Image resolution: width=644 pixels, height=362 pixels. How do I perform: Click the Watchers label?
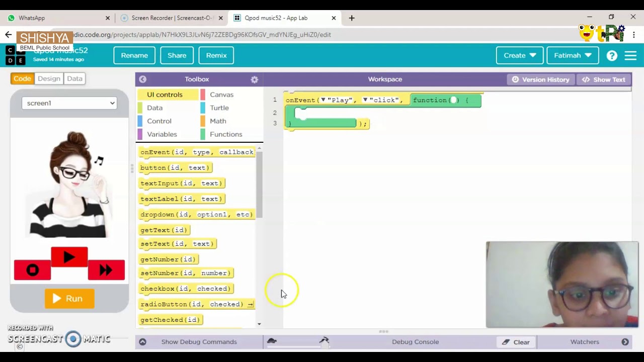pos(585,342)
